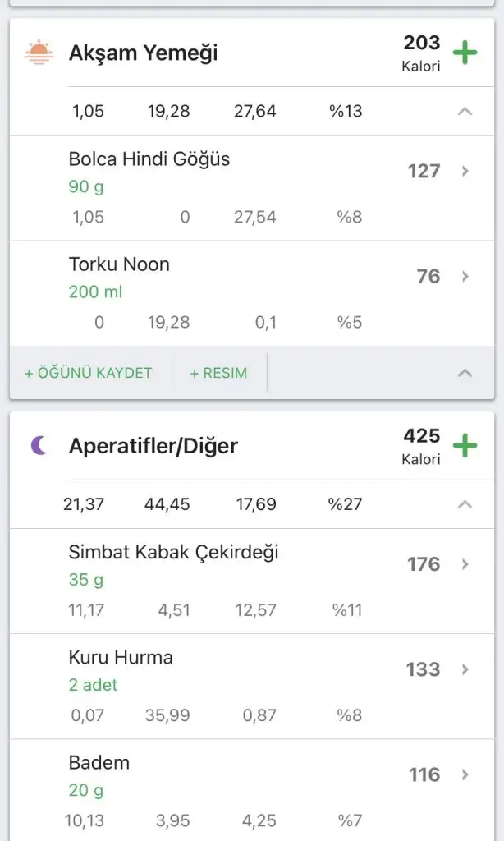504x841 pixels.
Task: Edit the 2 adet portion of Kuru Hurma
Action: tap(93, 685)
